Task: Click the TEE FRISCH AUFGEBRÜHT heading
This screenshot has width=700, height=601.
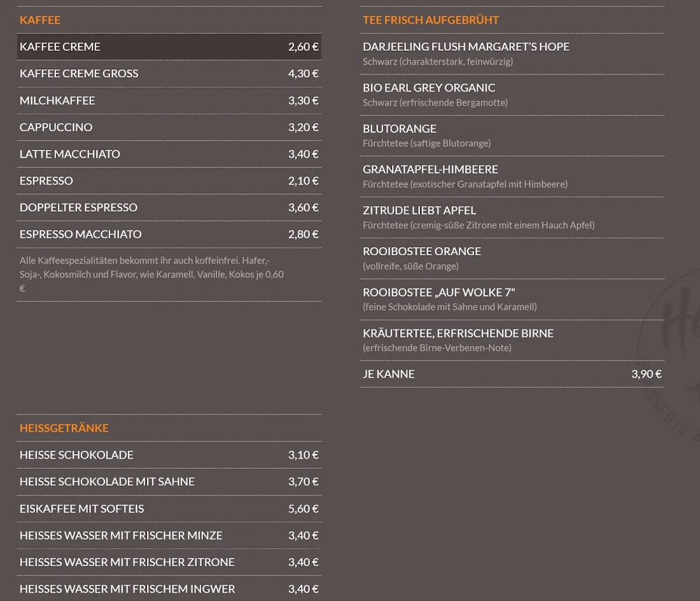Action: click(431, 20)
